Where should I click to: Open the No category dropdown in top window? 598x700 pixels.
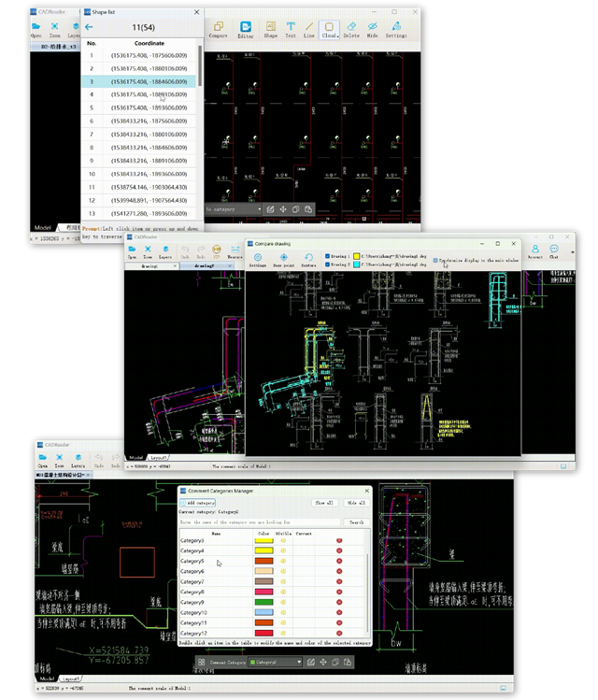tap(234, 209)
